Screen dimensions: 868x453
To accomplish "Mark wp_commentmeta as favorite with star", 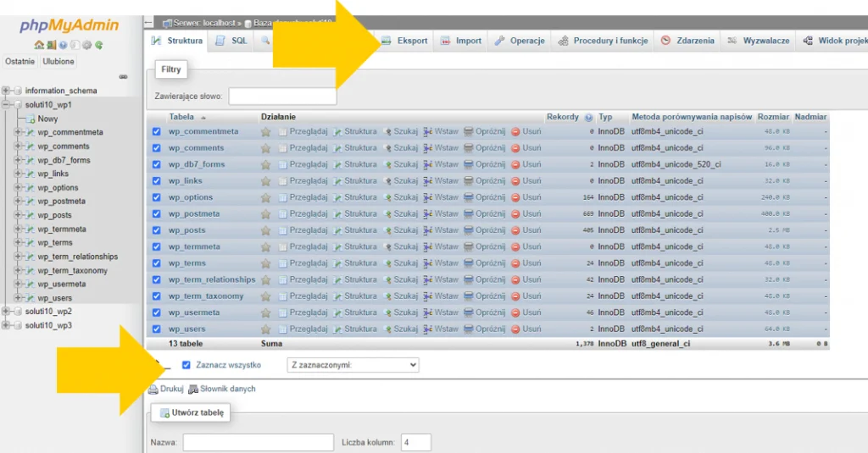I will tap(265, 131).
